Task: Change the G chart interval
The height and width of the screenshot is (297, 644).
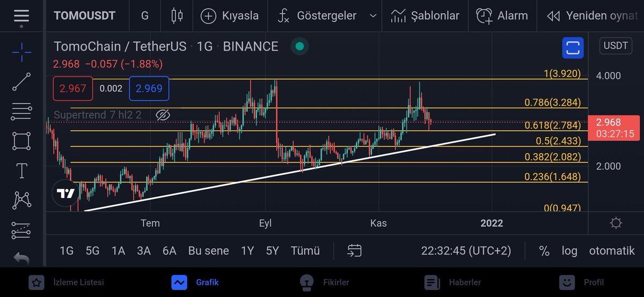Action: click(x=145, y=16)
